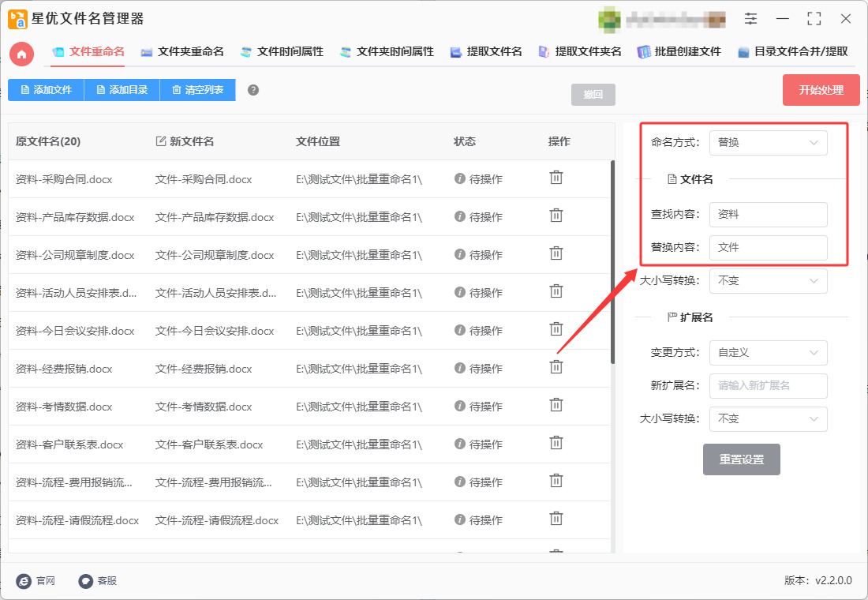868x600 pixels.
Task: Click status info icon for 资料-经费报销.docx
Action: click(459, 368)
